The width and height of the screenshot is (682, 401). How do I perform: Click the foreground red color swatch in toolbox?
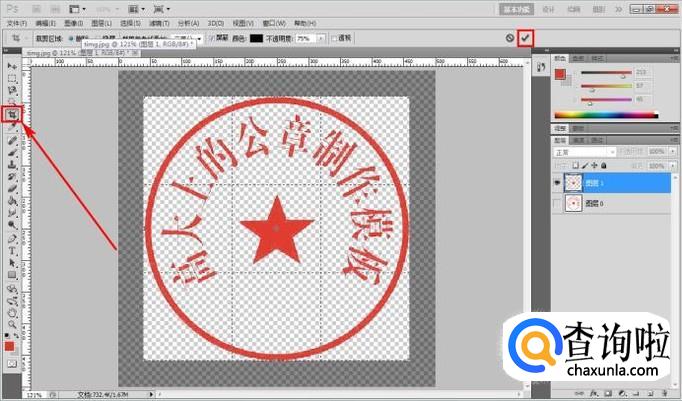point(10,345)
